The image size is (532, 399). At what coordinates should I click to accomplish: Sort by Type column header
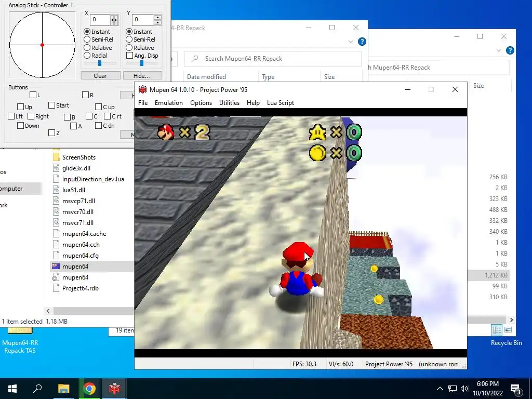(x=268, y=77)
